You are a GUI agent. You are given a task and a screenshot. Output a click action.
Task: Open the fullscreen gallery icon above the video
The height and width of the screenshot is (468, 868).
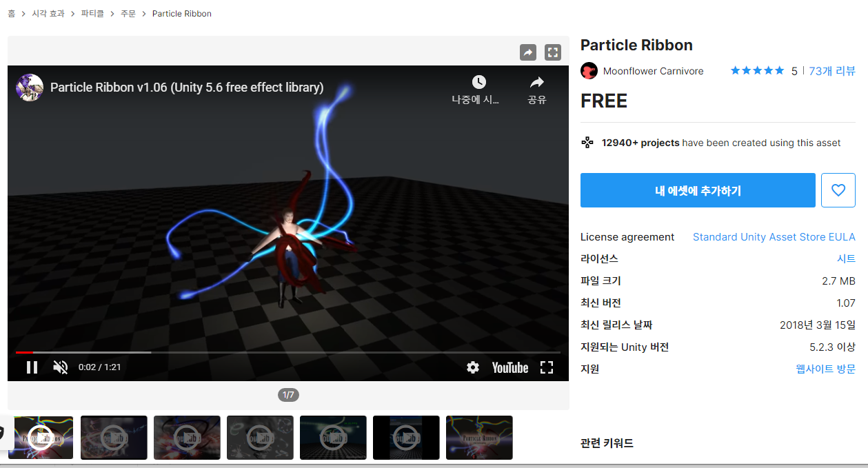click(x=553, y=52)
